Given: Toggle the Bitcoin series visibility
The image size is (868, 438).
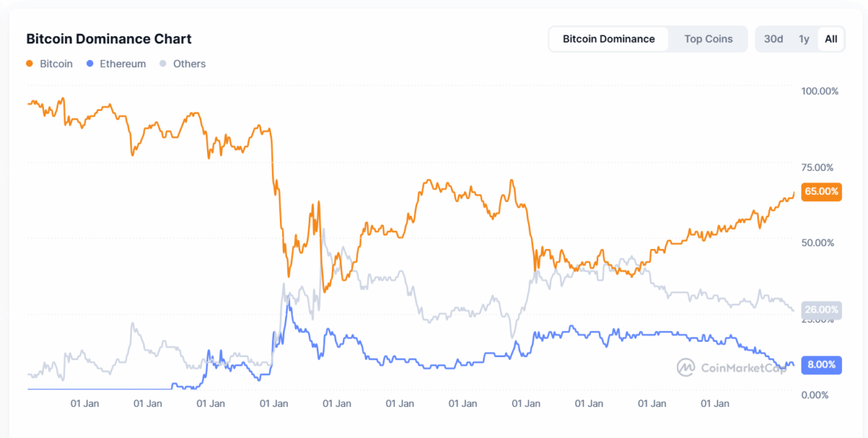Looking at the screenshot, I should (51, 64).
